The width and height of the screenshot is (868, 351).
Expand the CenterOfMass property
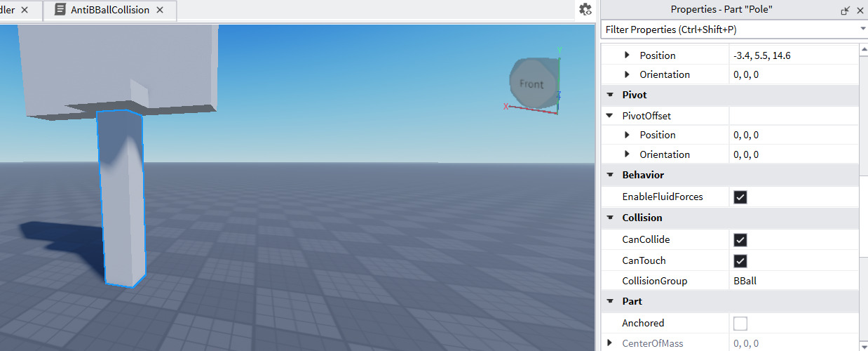pyautogui.click(x=611, y=343)
